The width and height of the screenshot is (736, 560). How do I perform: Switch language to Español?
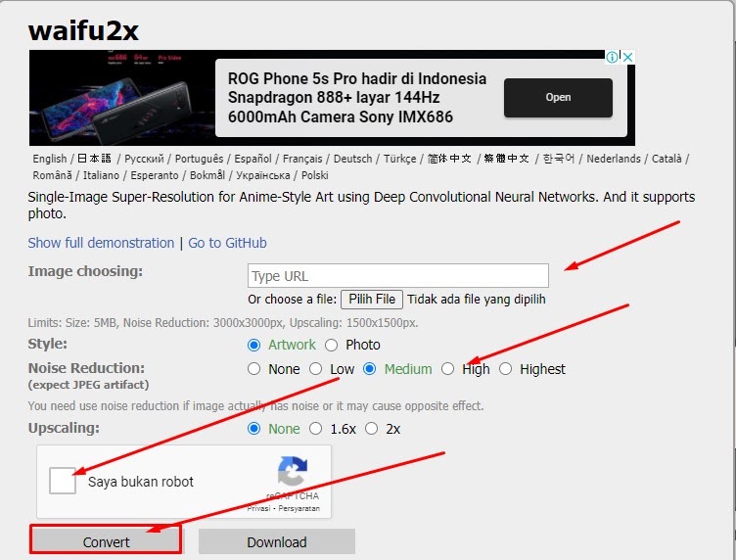[253, 159]
